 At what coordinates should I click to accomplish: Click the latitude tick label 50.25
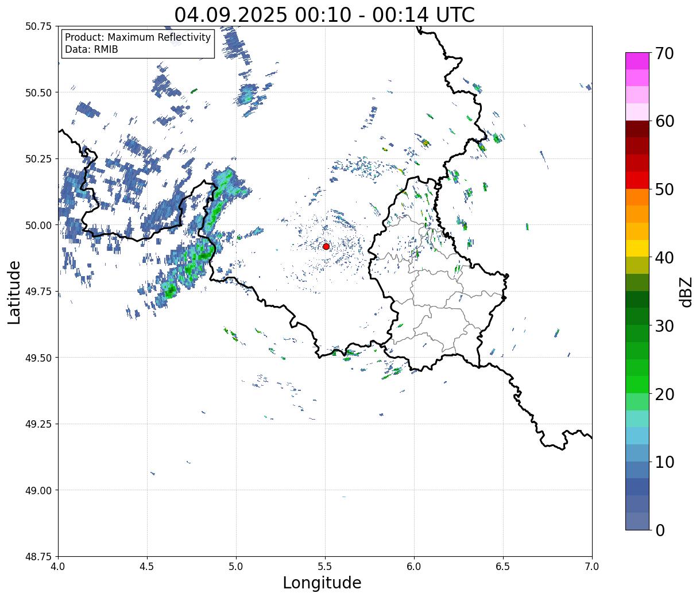(38, 159)
